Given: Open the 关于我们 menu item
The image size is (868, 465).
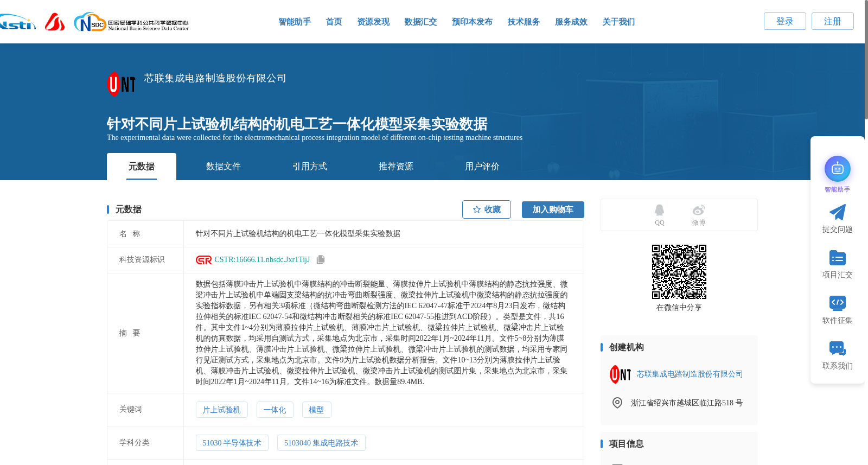Looking at the screenshot, I should pyautogui.click(x=618, y=22).
